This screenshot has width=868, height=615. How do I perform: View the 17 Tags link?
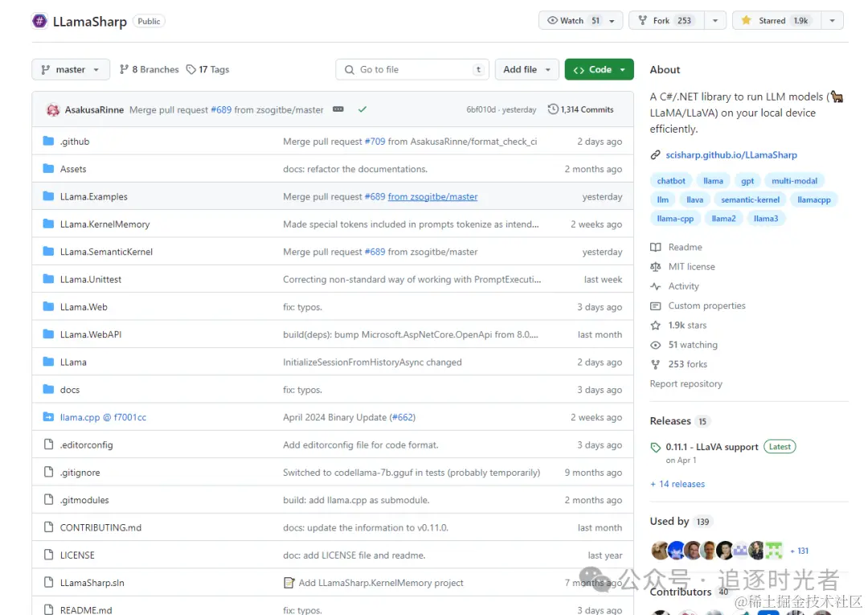207,70
